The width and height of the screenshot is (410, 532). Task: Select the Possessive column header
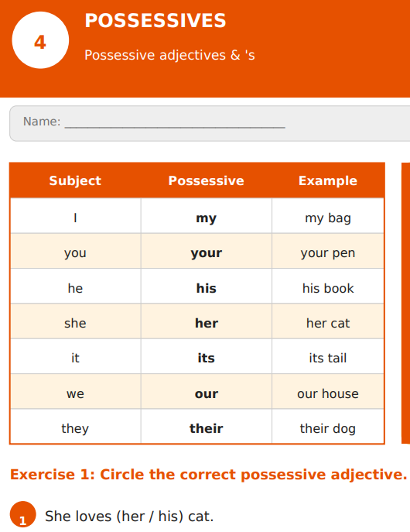point(207,181)
